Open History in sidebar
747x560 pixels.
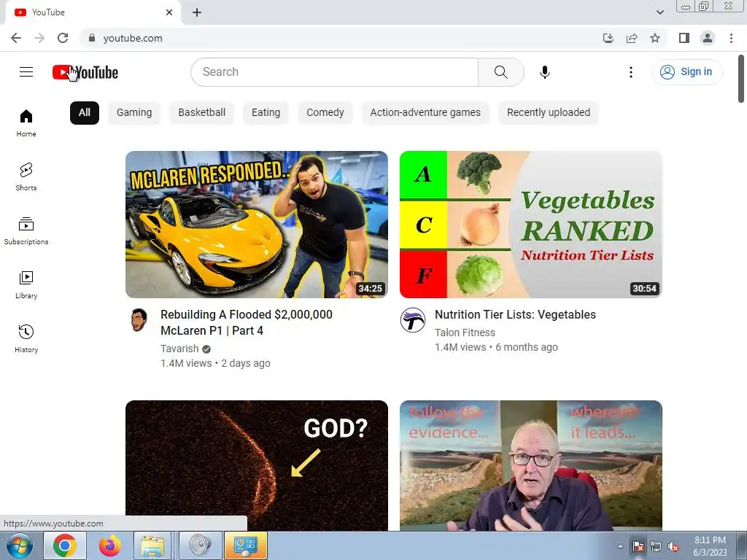[x=26, y=338]
